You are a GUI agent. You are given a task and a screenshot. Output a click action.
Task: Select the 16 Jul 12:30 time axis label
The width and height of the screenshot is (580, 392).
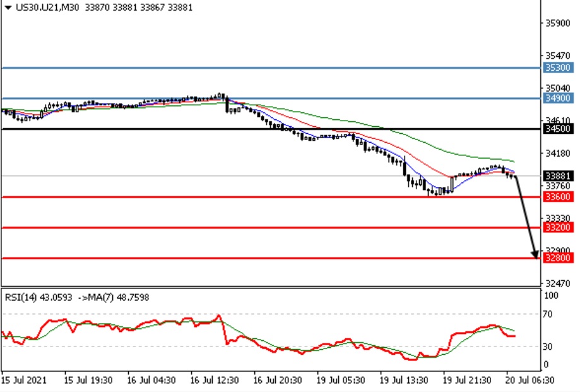(215, 381)
